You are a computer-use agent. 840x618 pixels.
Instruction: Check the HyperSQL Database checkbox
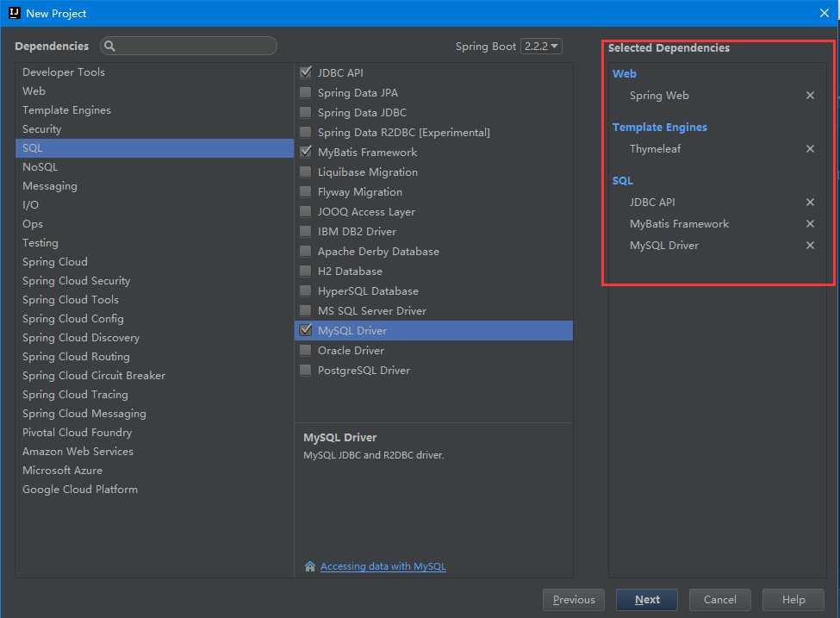click(x=305, y=290)
